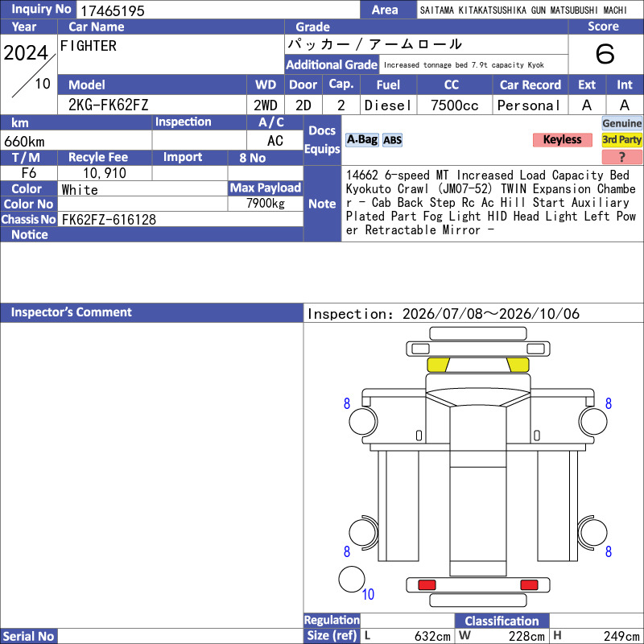Click the Keyless equipment badge
The height and width of the screenshot is (644, 644).
[x=562, y=139]
